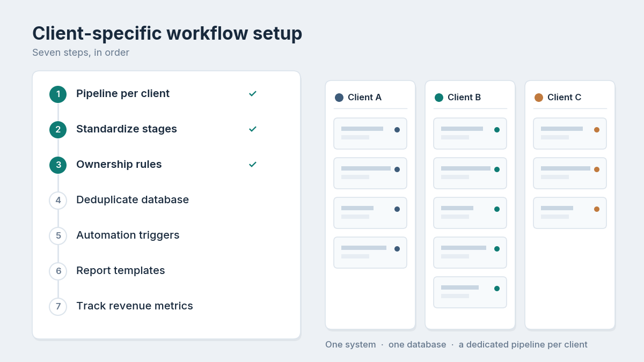This screenshot has width=644, height=362.
Task: Open the first card in Client C
Action: pos(570,134)
